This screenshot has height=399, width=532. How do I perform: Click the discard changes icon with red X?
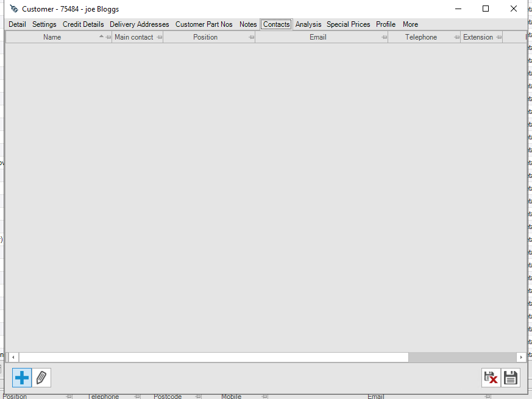pyautogui.click(x=491, y=378)
